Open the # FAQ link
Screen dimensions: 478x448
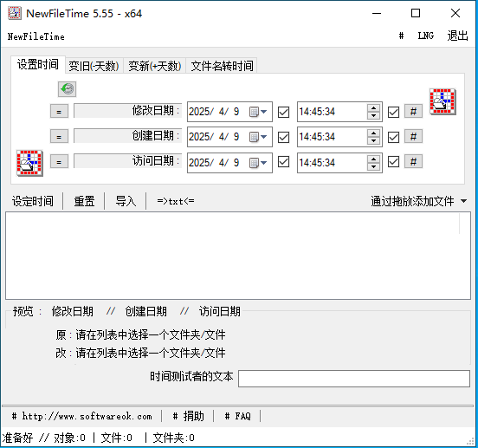coord(237,416)
